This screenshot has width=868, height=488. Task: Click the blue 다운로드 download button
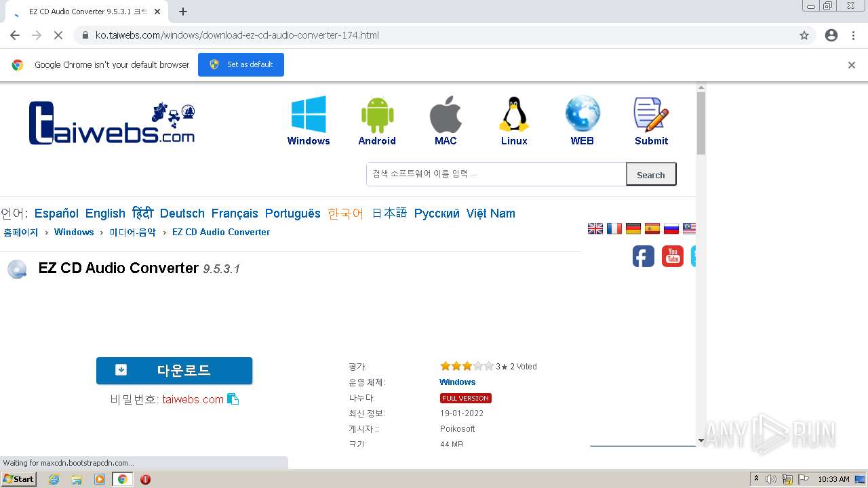pyautogui.click(x=174, y=371)
